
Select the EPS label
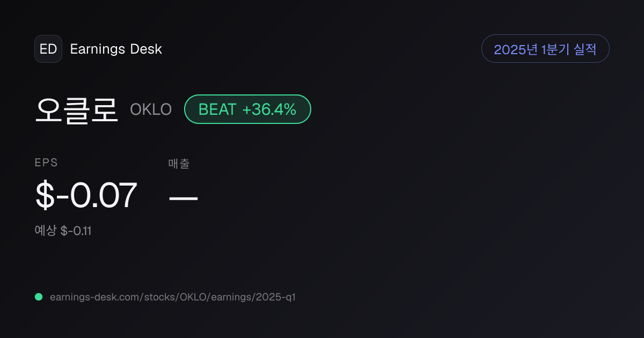tap(46, 163)
